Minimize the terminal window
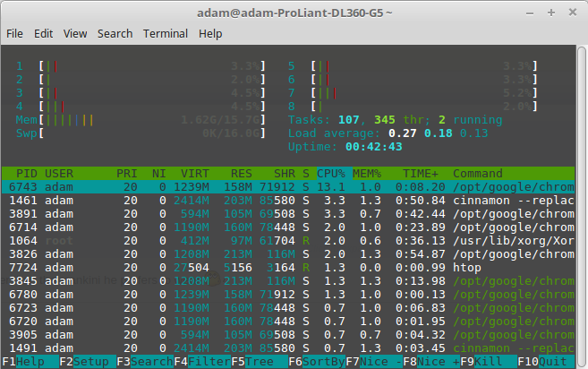This screenshot has height=369, width=588. pyautogui.click(x=528, y=12)
